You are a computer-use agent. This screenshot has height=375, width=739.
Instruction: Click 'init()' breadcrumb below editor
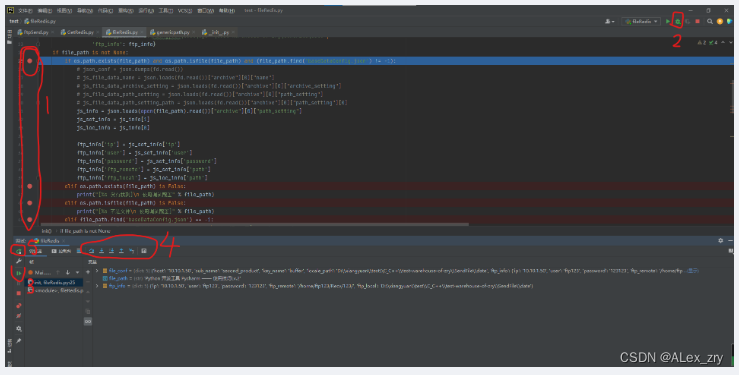(x=46, y=231)
